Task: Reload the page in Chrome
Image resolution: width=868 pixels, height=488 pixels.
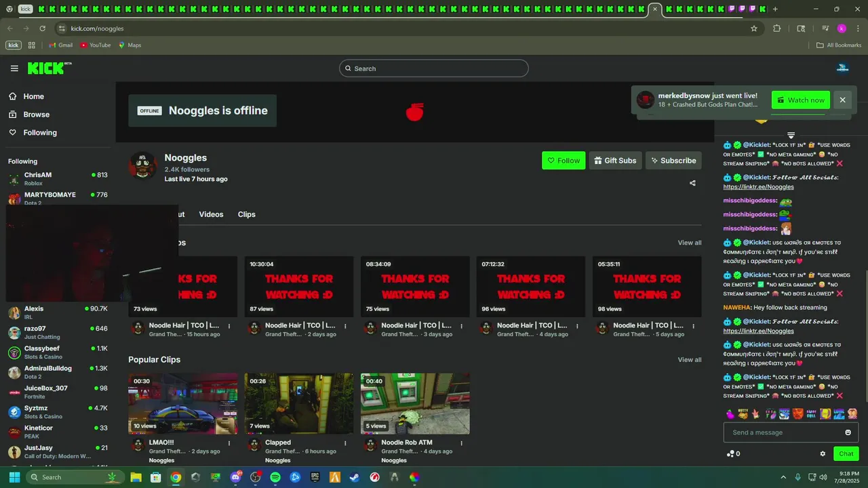Action: (42, 28)
